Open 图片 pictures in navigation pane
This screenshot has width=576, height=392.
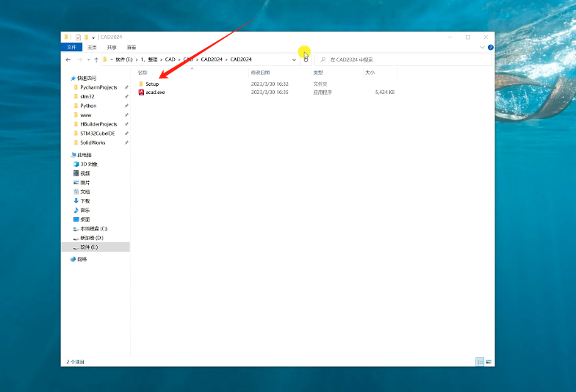[85, 182]
